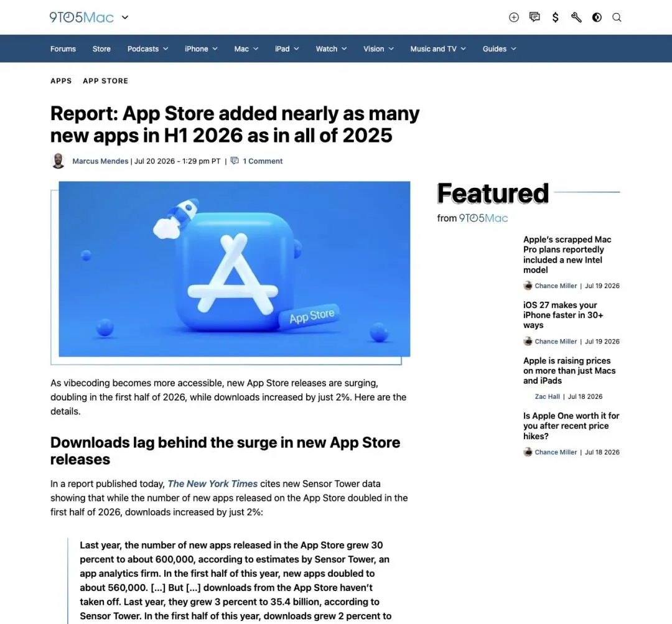Viewport: 672px width, 624px height.
Task: Click the plus circle icon in header
Action: (x=513, y=17)
